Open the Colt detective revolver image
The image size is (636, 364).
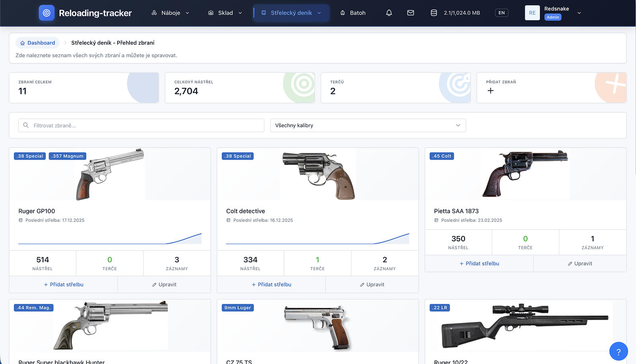[318, 175]
